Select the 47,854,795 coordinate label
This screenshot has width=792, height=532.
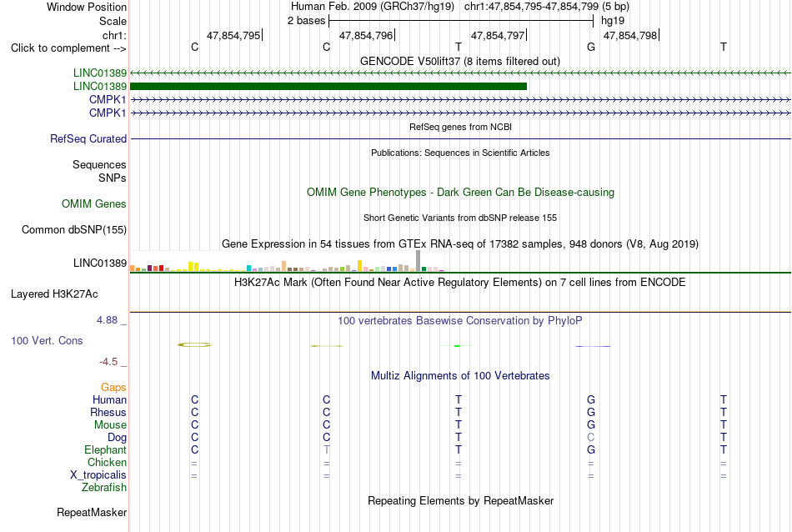[233, 35]
